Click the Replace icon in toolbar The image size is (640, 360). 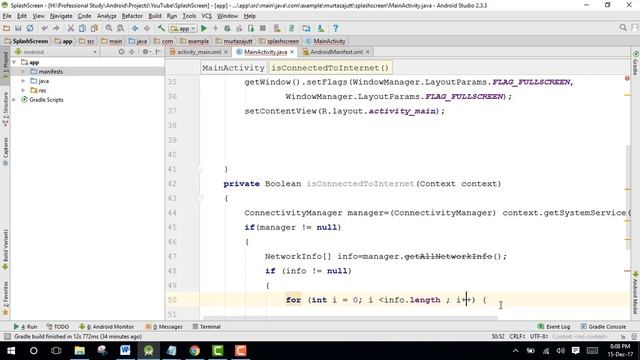point(120,28)
